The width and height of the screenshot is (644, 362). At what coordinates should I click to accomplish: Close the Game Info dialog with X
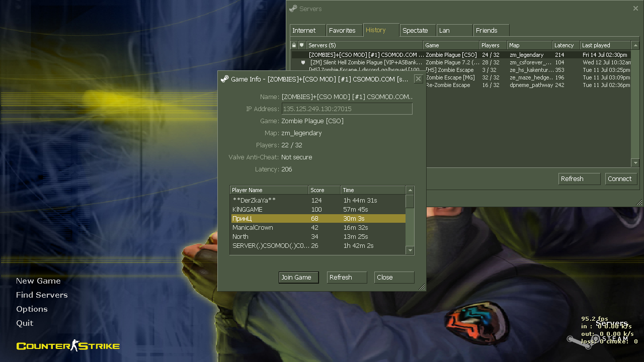[x=418, y=79]
